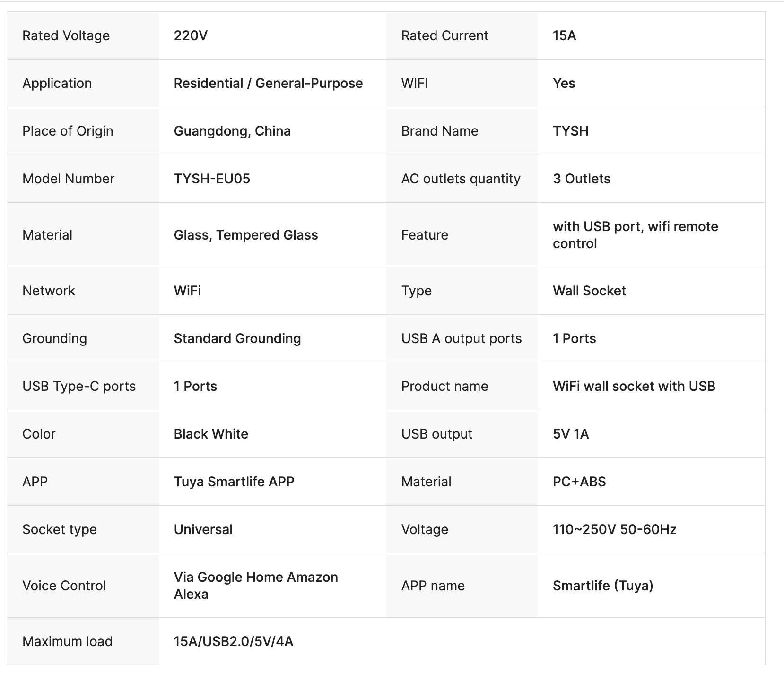Click the "Wall Socket" type value
Viewport: 784px width, 673px height.
coord(589,291)
